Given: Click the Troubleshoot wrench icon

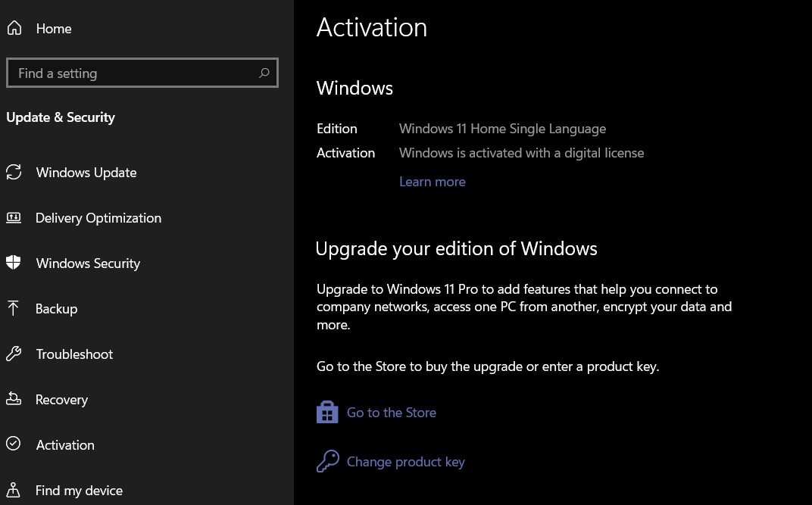Looking at the screenshot, I should 14,354.
